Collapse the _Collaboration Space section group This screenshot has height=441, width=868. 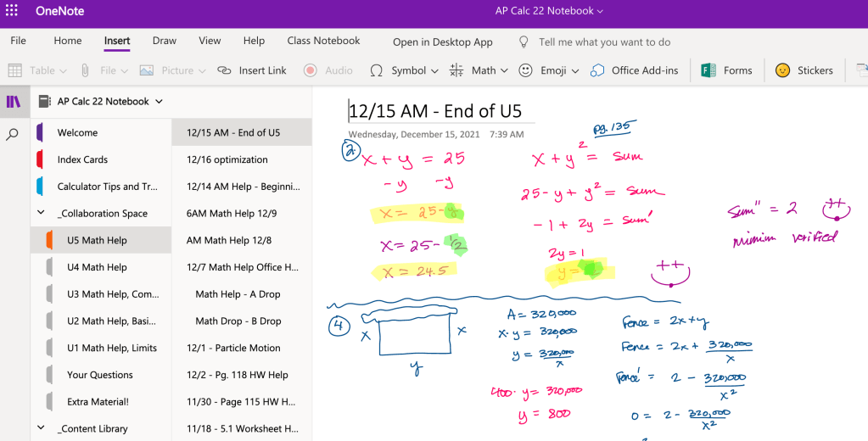pos(40,214)
